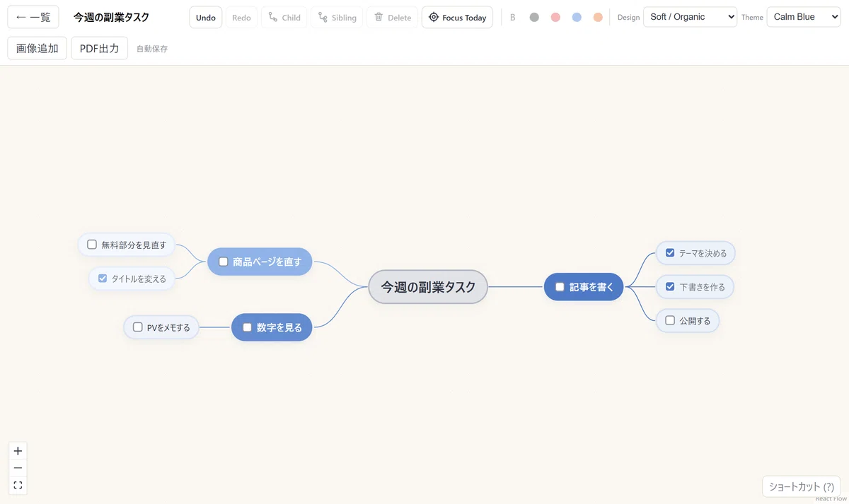
Task: Check the 数字を見る checkbox
Action: point(247,327)
